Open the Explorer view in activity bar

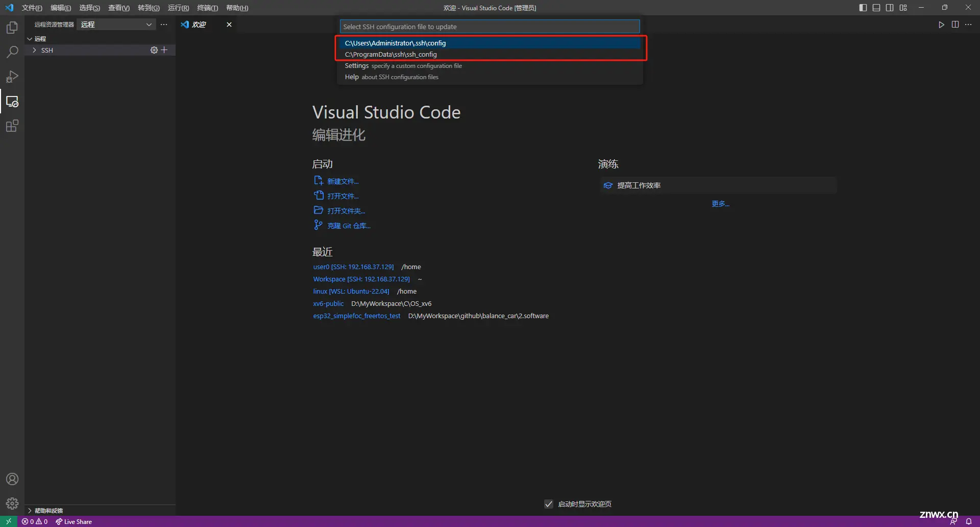tap(12, 28)
